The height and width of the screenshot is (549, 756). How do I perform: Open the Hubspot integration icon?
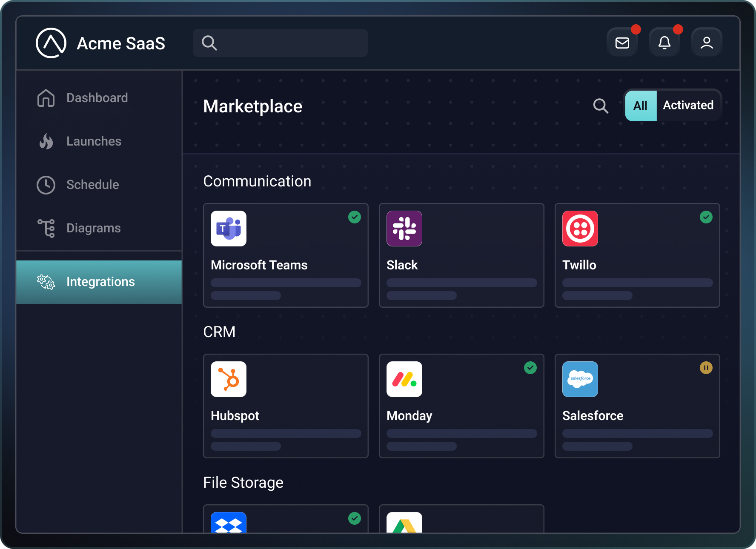click(228, 379)
